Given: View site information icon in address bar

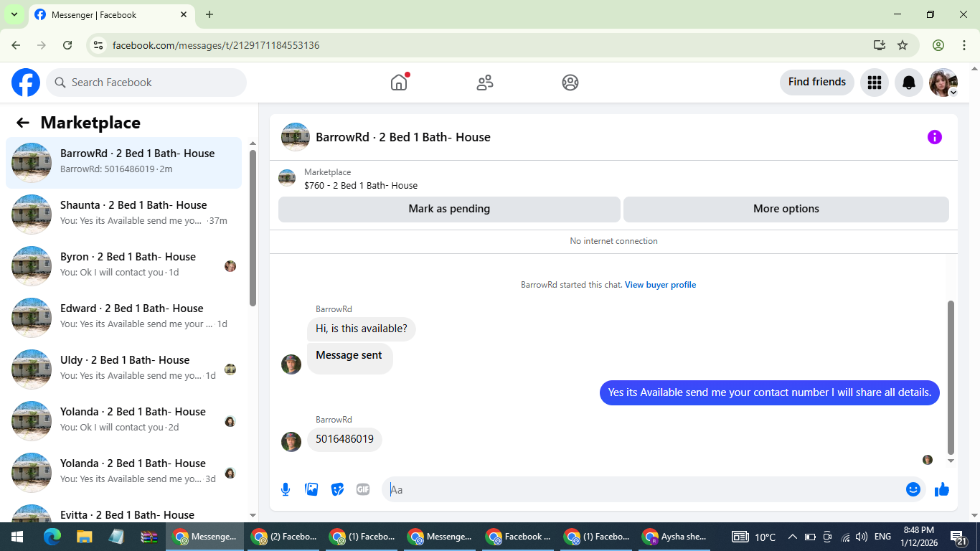Looking at the screenshot, I should pos(99,45).
